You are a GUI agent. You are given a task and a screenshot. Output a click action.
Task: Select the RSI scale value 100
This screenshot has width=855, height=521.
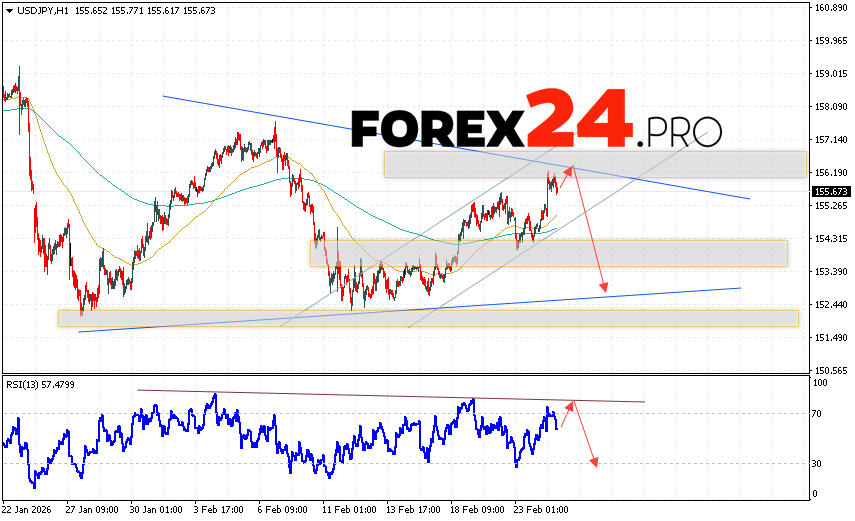point(820,383)
